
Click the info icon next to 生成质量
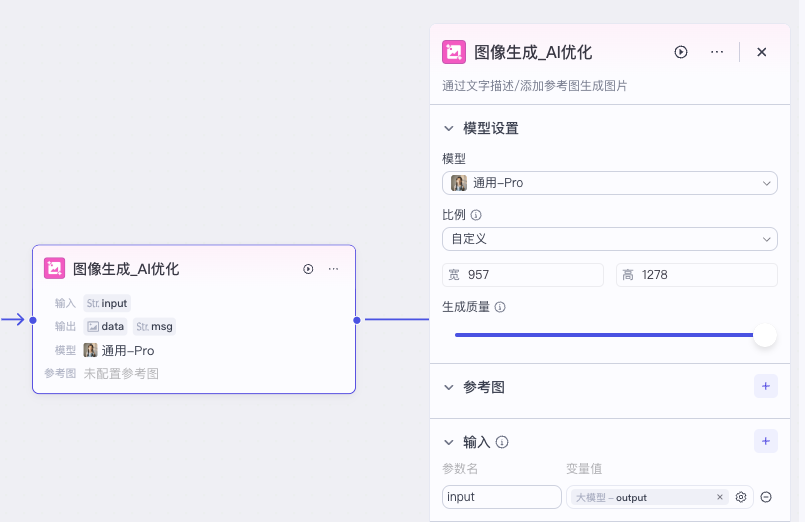tap(500, 307)
